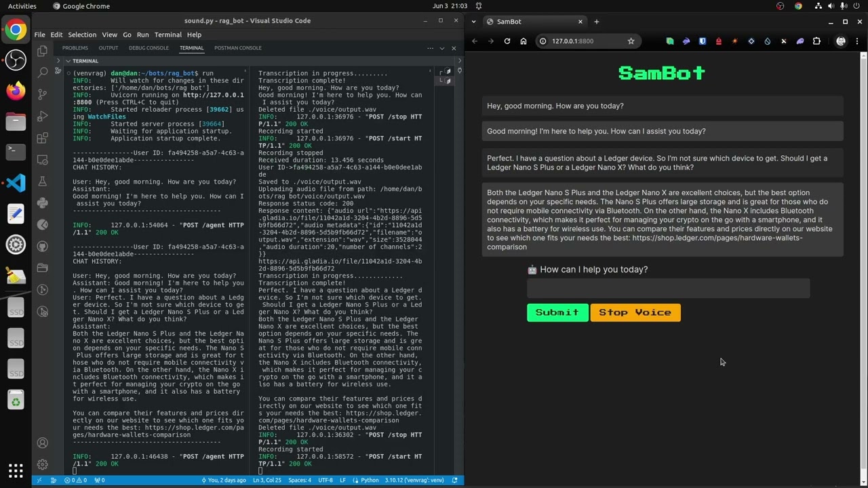Open the Source Control view in VS Code

[42, 94]
